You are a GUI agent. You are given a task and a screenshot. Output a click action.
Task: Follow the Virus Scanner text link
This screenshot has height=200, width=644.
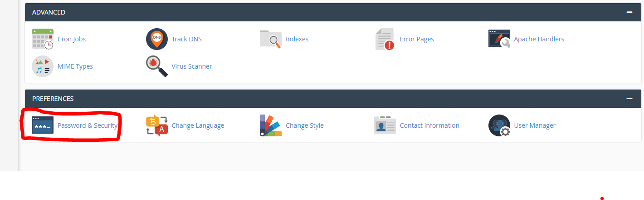(191, 66)
